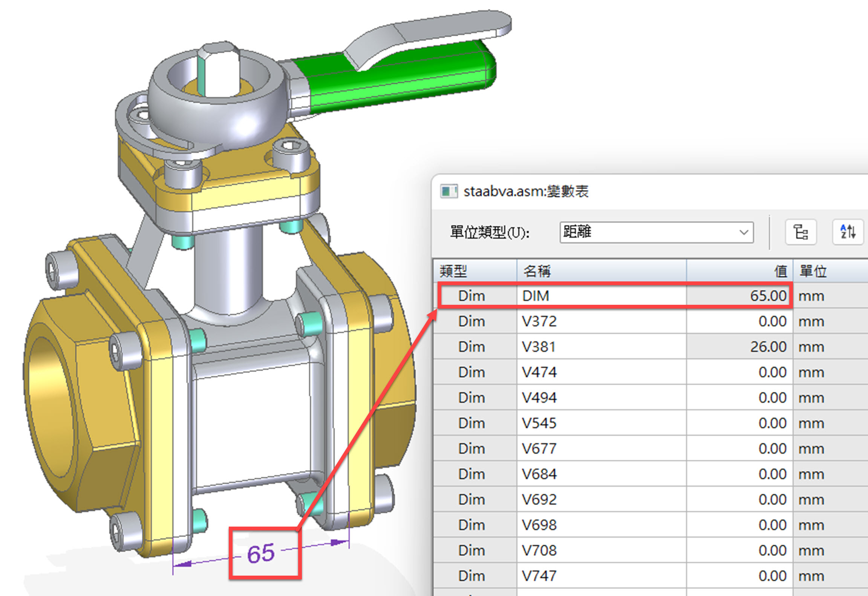
Task: Select variable name V494
Action: click(x=602, y=398)
